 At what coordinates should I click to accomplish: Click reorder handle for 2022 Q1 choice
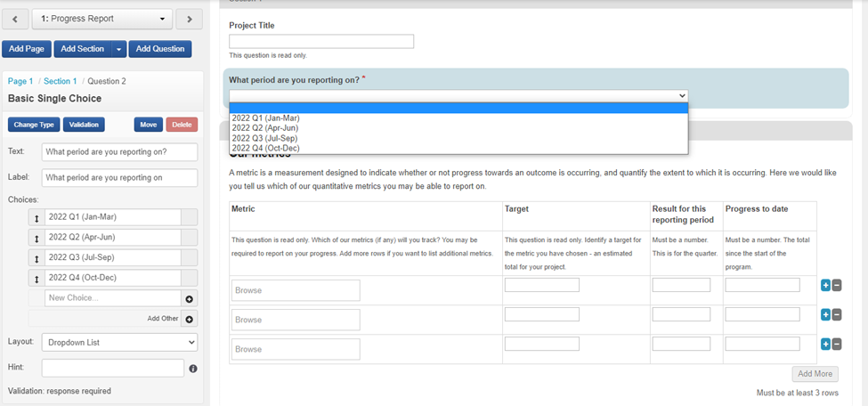coord(37,217)
